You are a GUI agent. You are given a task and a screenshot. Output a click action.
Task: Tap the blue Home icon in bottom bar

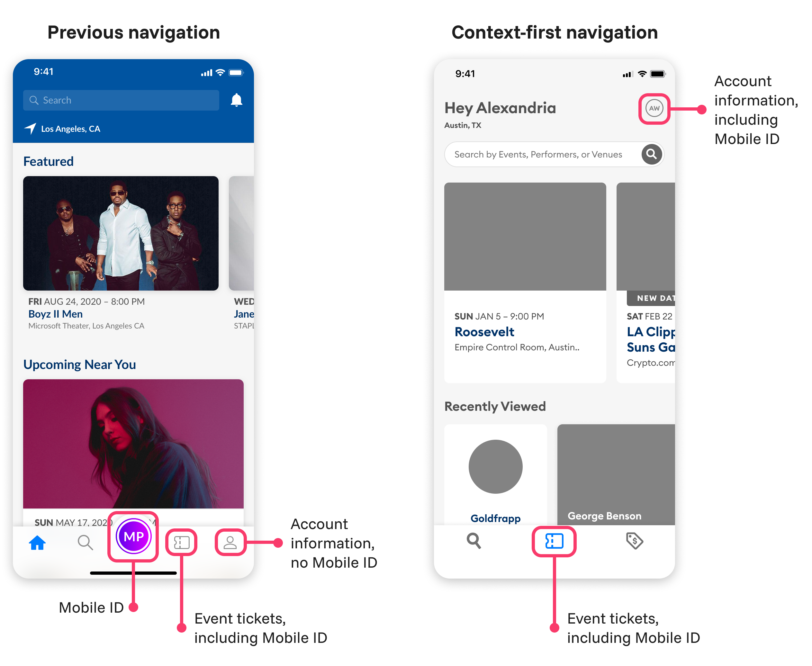click(x=37, y=543)
